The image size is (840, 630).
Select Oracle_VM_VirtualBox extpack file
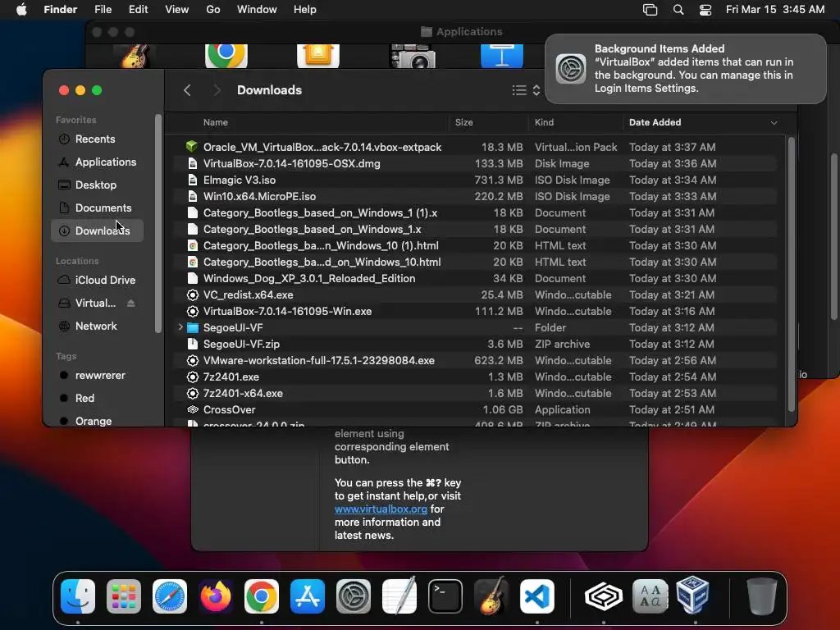(x=476, y=148)
